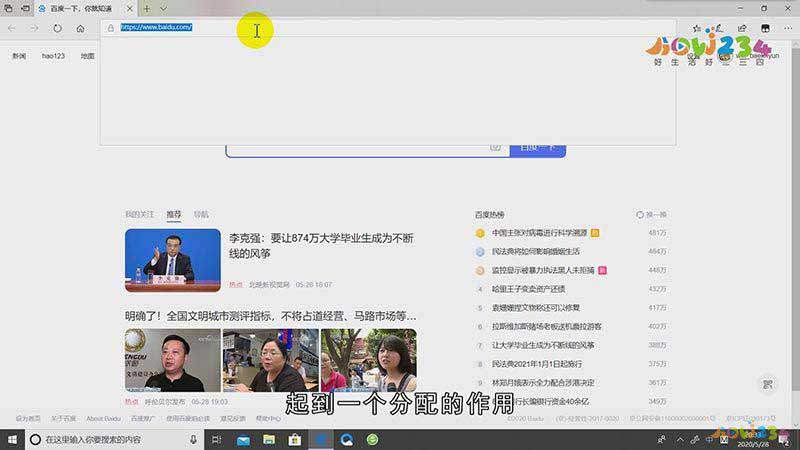The image size is (800, 450).
Task: Open hot search 袁嫄修理文物称还可以修复
Action: (536, 308)
